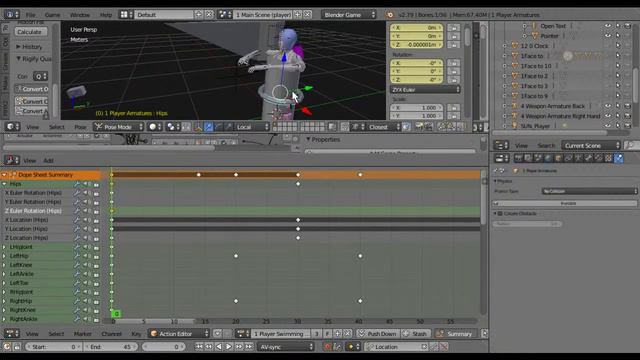Open the Action Editor mode dropdown
The height and width of the screenshot is (360, 640).
pyautogui.click(x=179, y=334)
